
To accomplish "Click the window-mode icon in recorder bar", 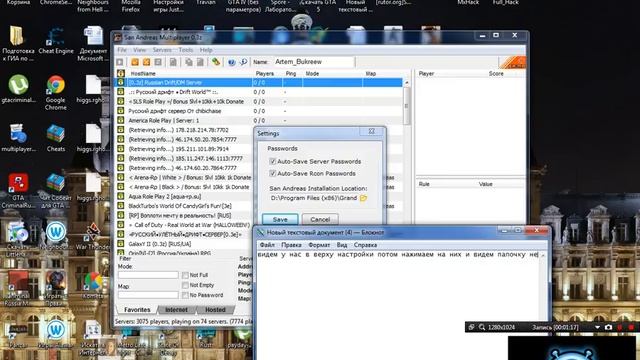I will pyautogui.click(x=471, y=327).
